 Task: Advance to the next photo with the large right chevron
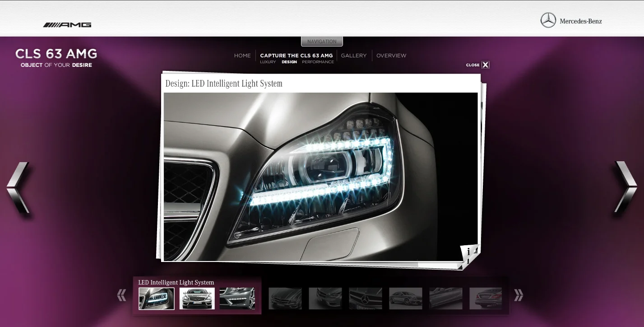coord(626,187)
